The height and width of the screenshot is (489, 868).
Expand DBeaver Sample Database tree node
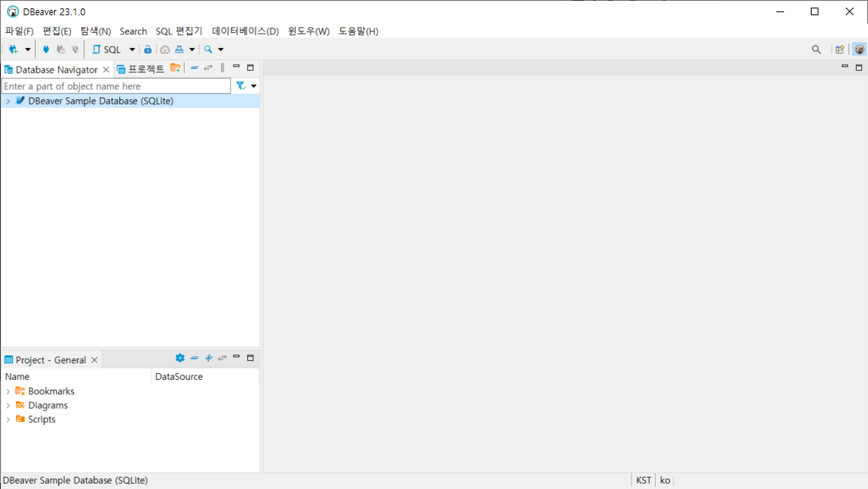[8, 101]
